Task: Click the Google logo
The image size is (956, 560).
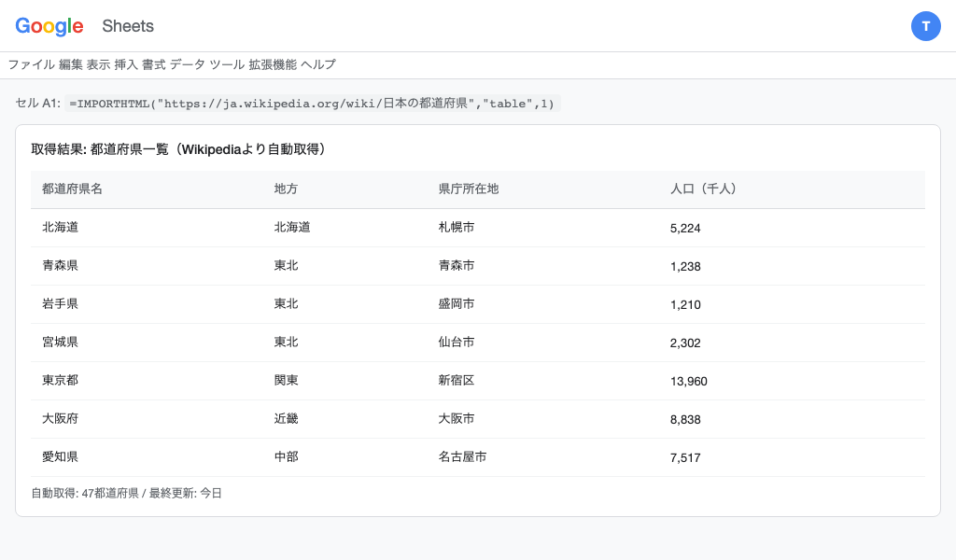Action: pos(49,26)
